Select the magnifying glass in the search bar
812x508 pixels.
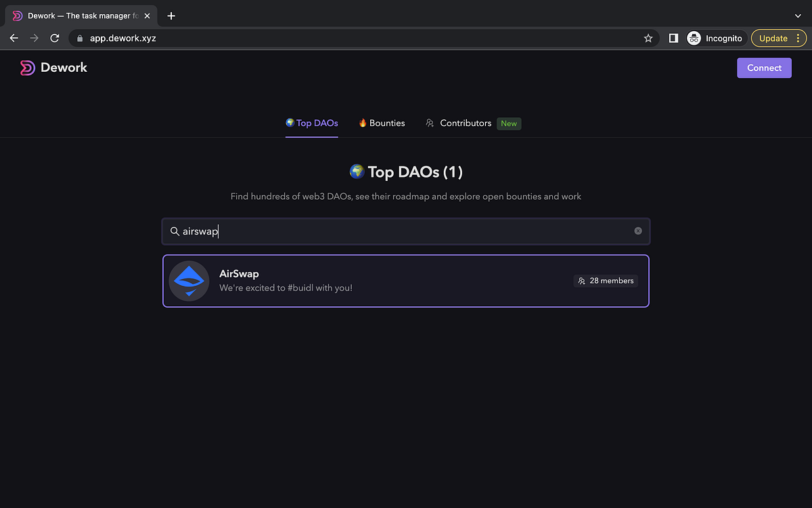pyautogui.click(x=175, y=231)
